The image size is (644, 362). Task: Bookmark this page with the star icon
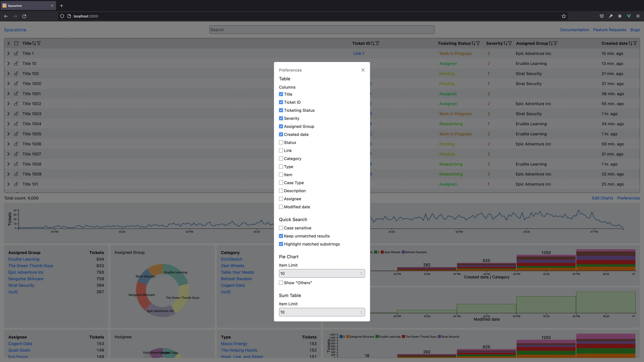(x=563, y=16)
